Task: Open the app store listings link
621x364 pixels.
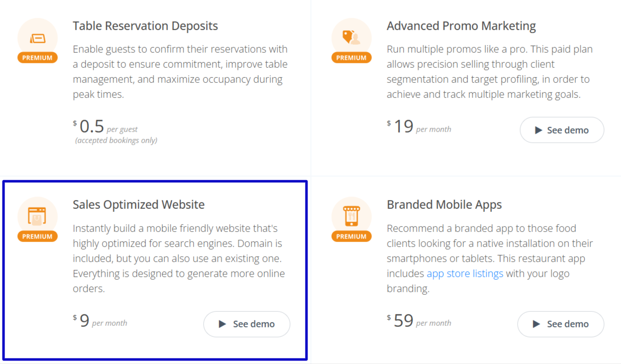Action: pos(465,273)
